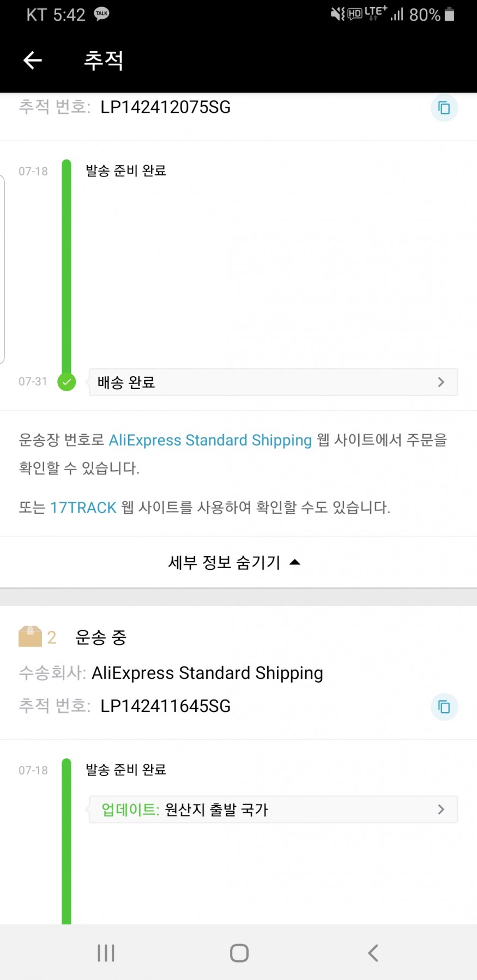Open Android recent apps button
The image size is (477, 980).
click(x=106, y=953)
